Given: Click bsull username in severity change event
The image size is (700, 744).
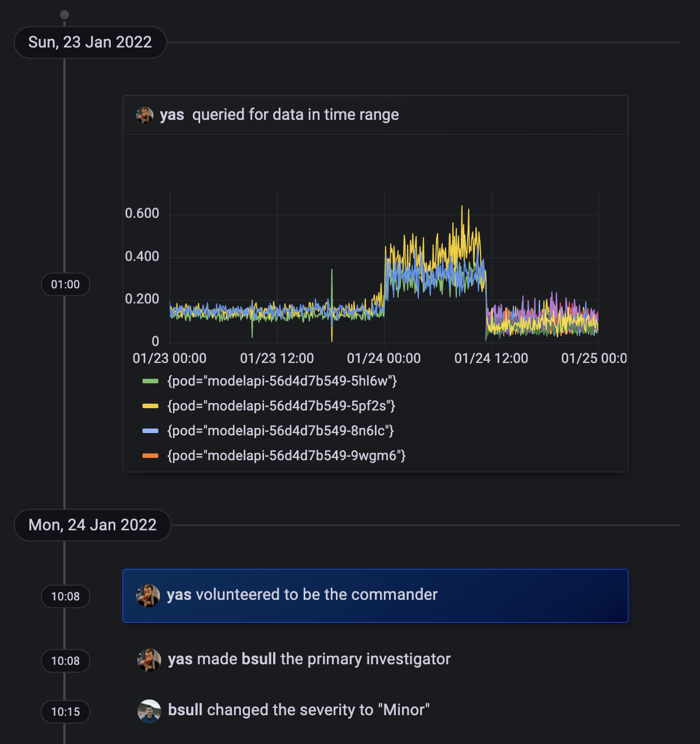Looking at the screenshot, I should coord(185,710).
